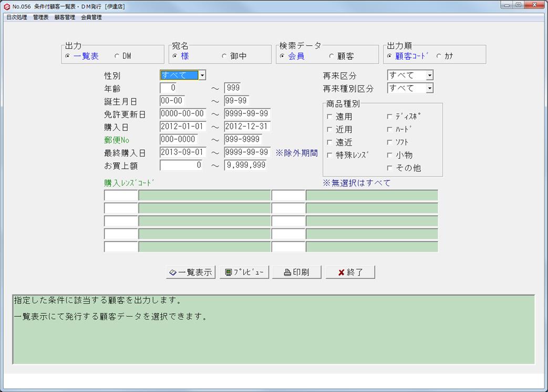Image resolution: width=548 pixels, height=392 pixels.
Task: Click postal code start 000-0000
Action: tap(179, 139)
